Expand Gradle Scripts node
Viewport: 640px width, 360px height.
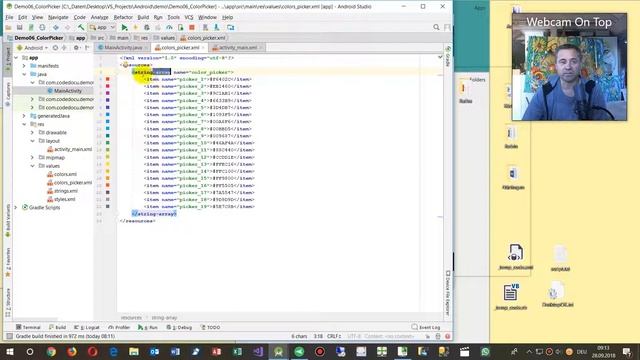16,207
